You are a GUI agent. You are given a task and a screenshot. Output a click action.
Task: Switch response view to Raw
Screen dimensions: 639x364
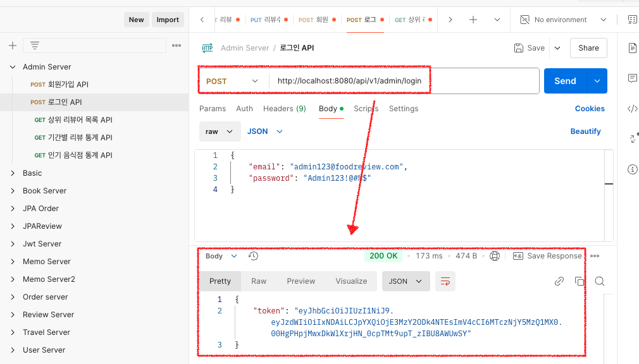259,281
